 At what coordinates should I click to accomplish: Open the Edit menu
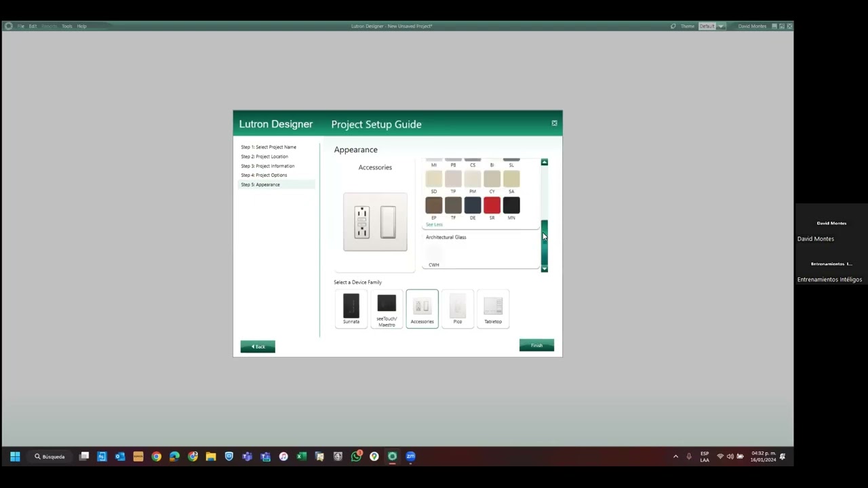pos(33,26)
